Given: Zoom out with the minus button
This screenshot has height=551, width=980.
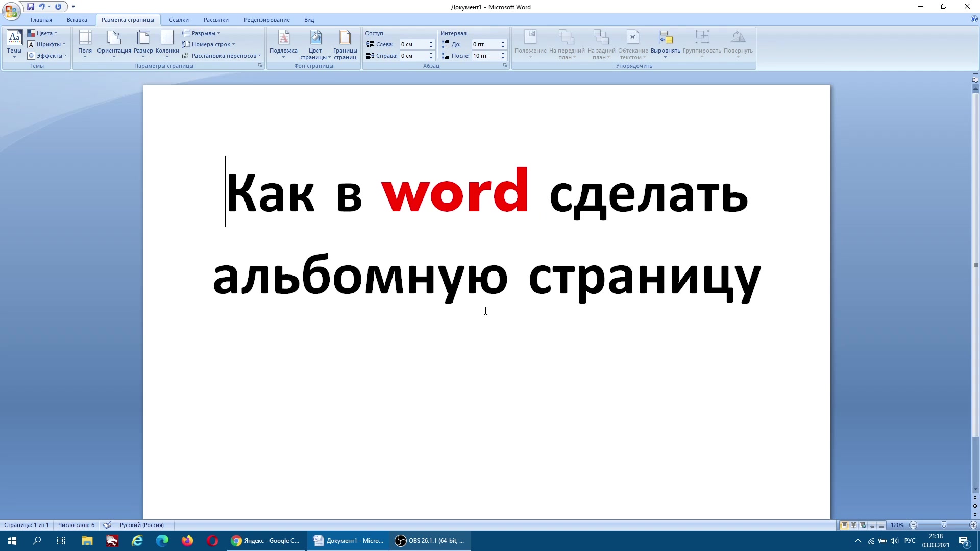Looking at the screenshot, I should (914, 525).
